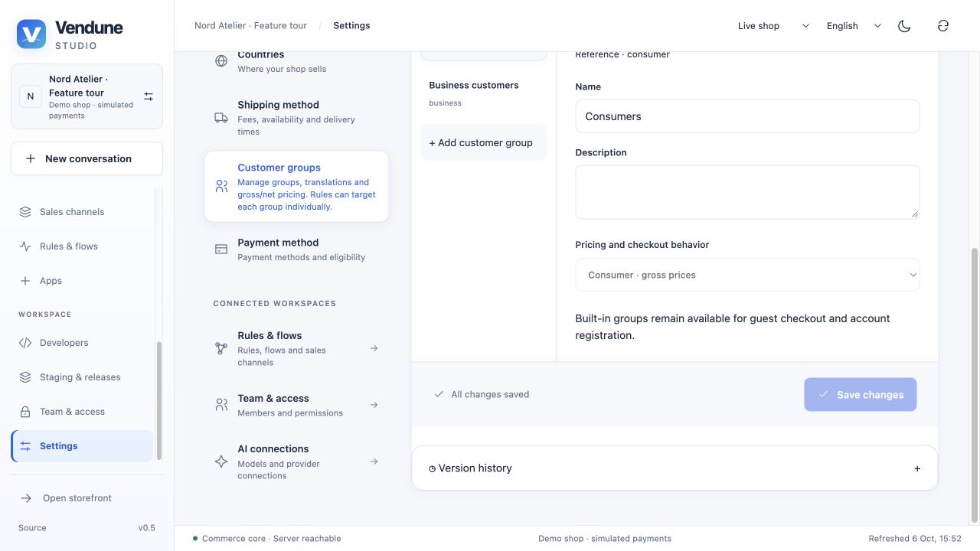Click the Open storefront arrow icon

click(x=26, y=498)
